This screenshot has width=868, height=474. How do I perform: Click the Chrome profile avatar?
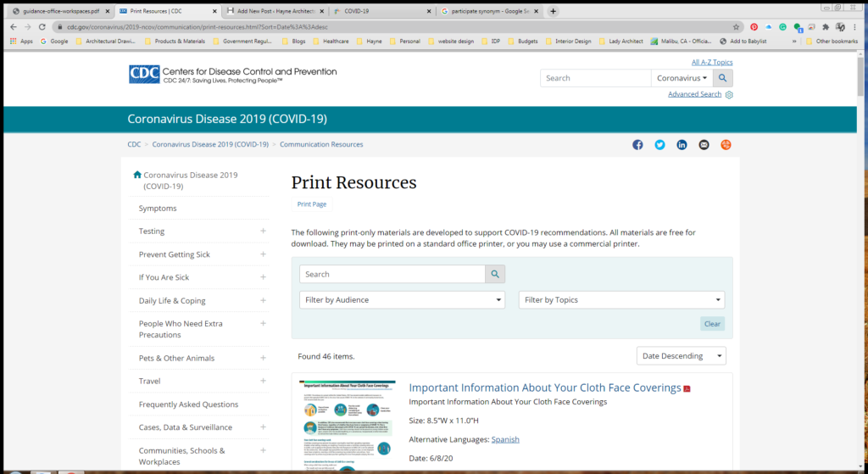[840, 26]
